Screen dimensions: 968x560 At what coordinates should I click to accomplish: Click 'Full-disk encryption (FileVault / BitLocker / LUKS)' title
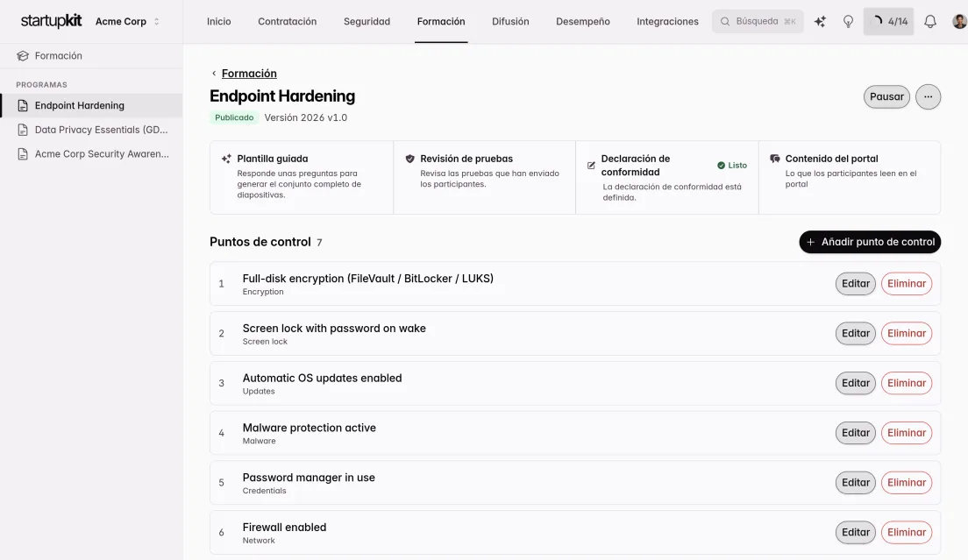368,278
